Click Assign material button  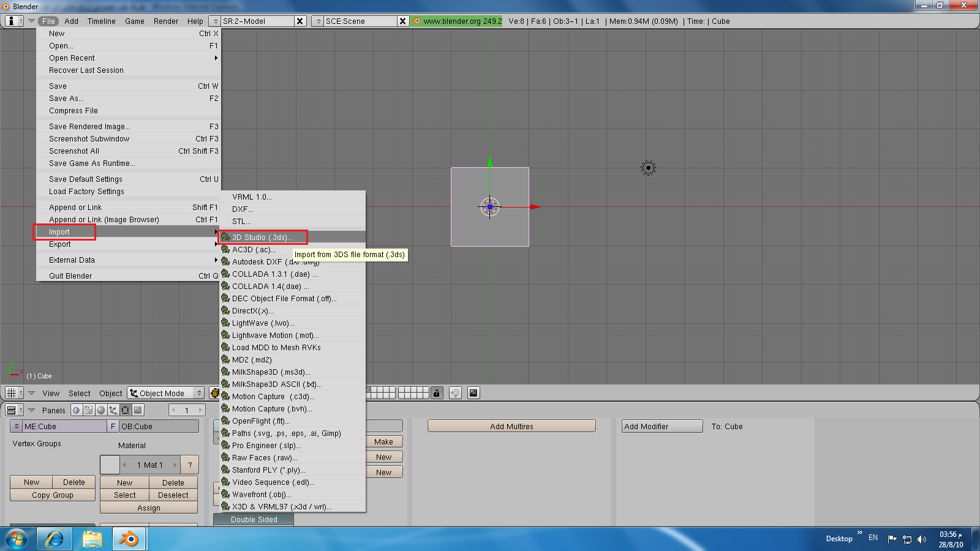coord(149,508)
